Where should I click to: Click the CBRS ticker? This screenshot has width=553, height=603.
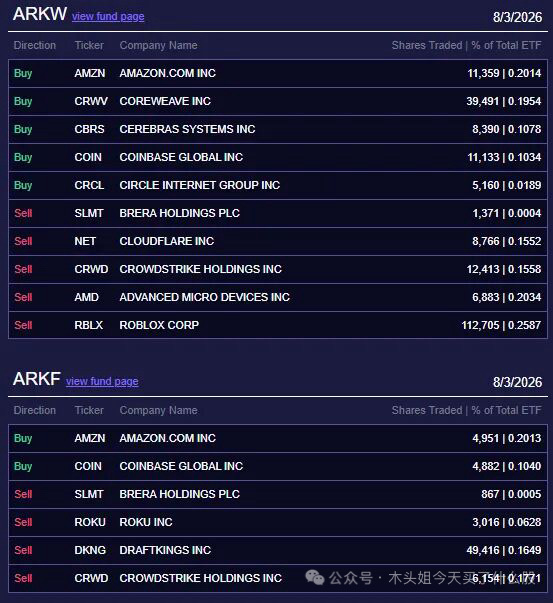[x=89, y=129]
